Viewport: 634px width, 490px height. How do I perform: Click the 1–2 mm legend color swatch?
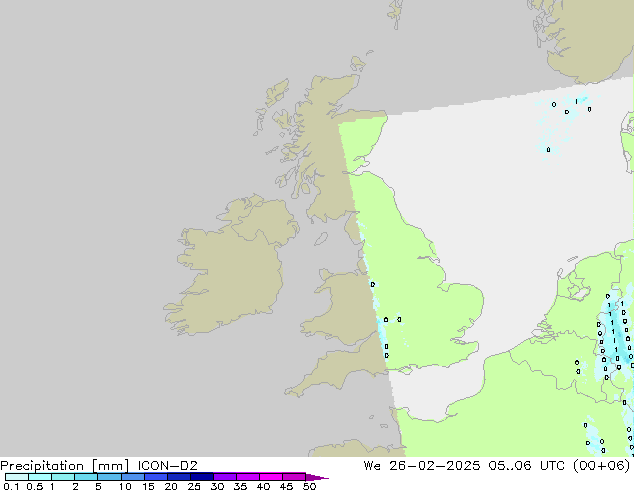point(63,477)
